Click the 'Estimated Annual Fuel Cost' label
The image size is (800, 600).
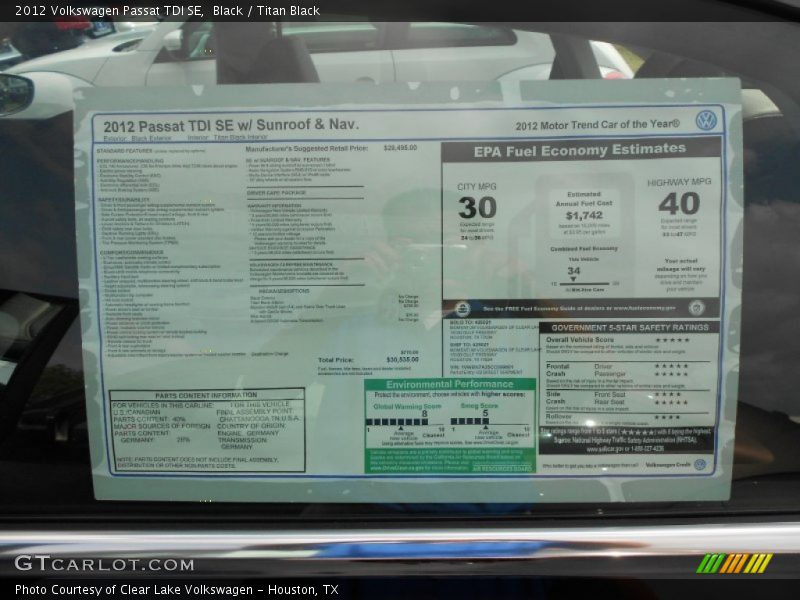click(584, 198)
